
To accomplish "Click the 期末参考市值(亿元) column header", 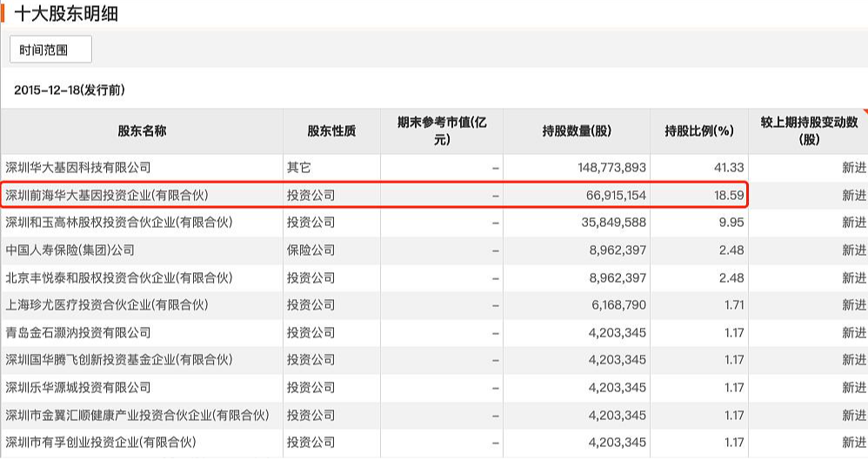I will [442, 130].
